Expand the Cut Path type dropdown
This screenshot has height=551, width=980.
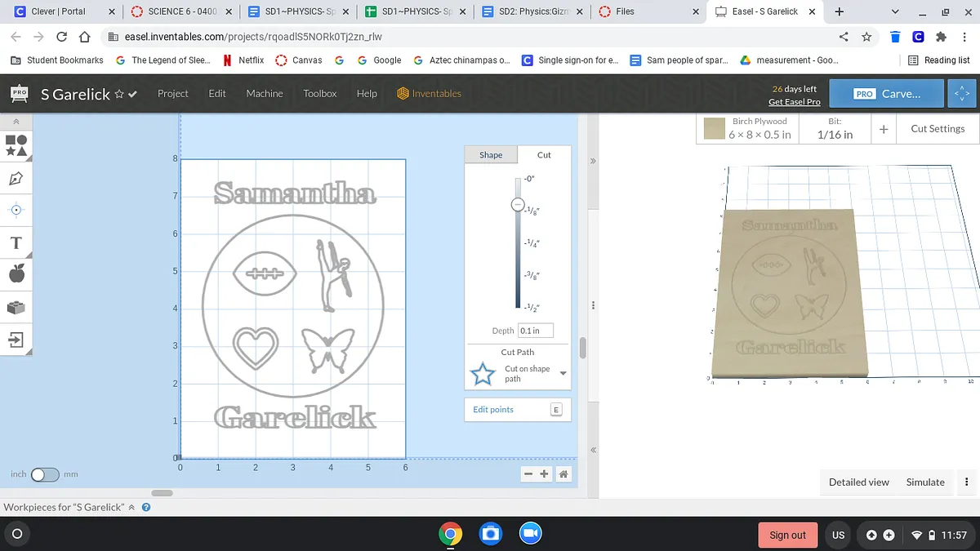(x=562, y=374)
